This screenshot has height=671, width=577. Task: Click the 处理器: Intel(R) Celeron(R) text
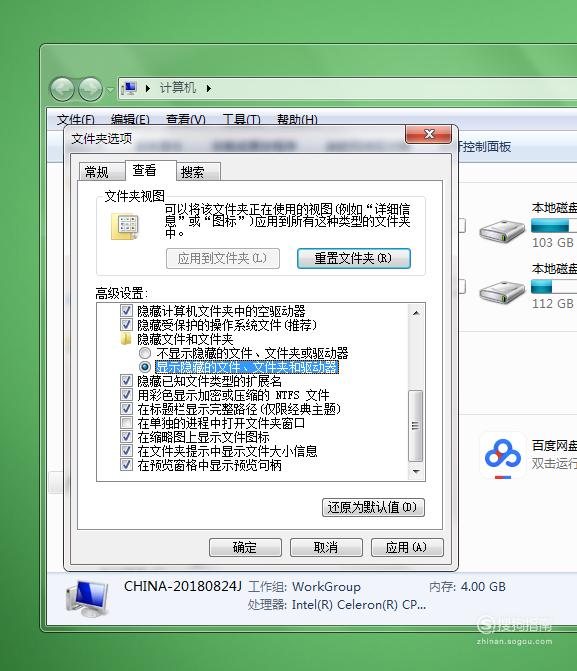pyautogui.click(x=337, y=605)
